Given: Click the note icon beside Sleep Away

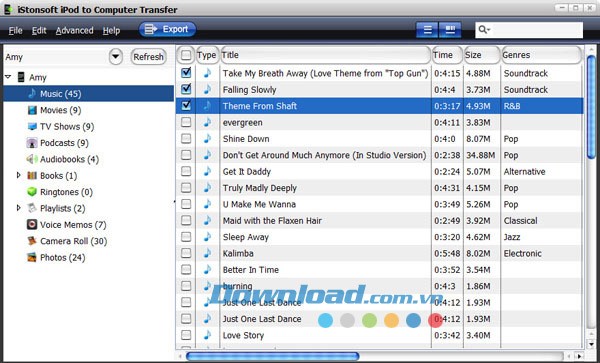Looking at the screenshot, I should pos(207,237).
